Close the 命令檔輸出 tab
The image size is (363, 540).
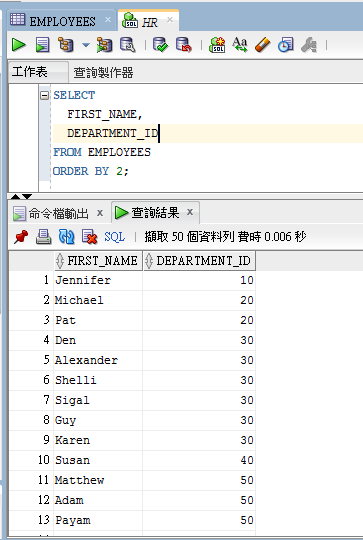[100, 213]
